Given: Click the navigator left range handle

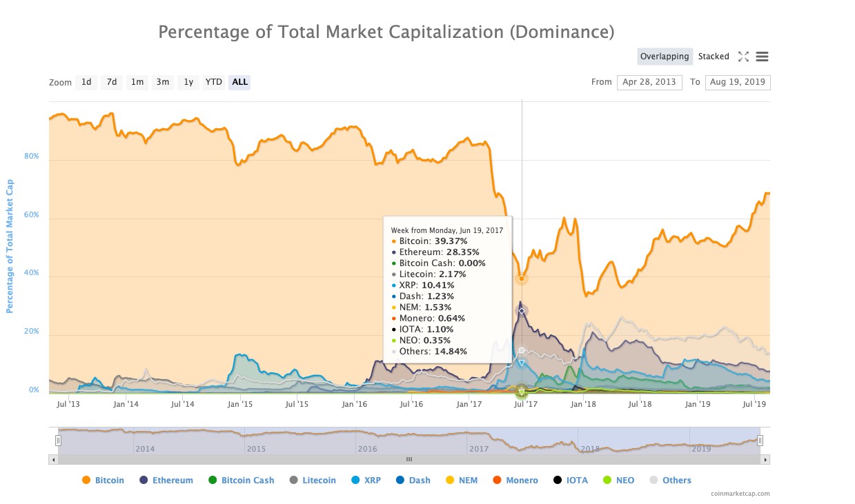Looking at the screenshot, I should (59, 441).
